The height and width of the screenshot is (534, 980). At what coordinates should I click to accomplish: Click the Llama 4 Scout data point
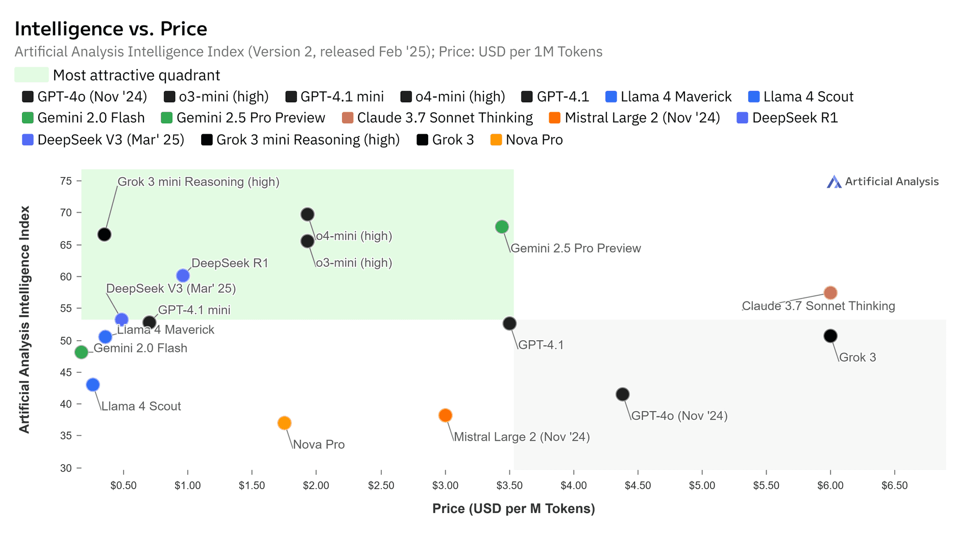(93, 385)
